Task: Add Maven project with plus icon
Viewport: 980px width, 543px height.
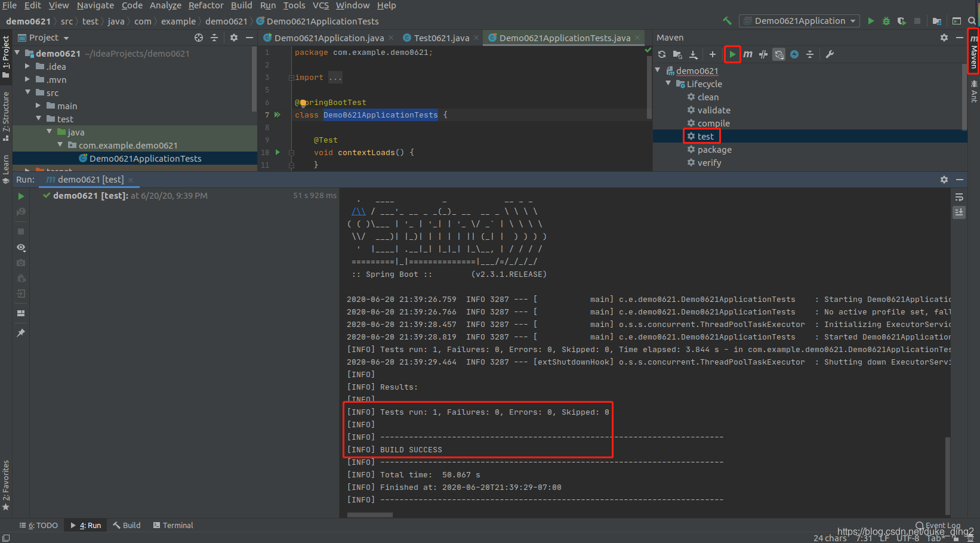Action: pos(713,54)
